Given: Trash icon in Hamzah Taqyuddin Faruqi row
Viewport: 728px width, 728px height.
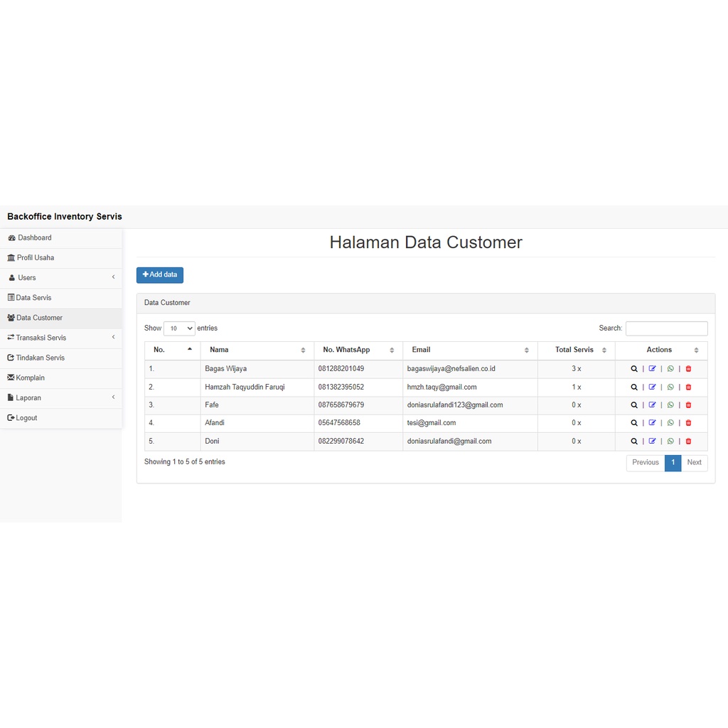Looking at the screenshot, I should click(x=688, y=387).
